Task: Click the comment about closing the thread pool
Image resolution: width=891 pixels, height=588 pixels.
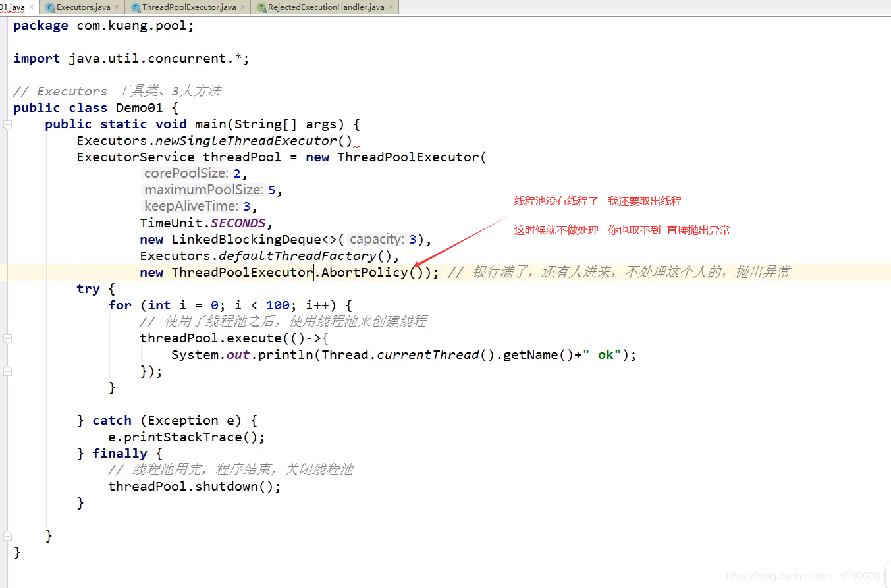Action: point(230,470)
